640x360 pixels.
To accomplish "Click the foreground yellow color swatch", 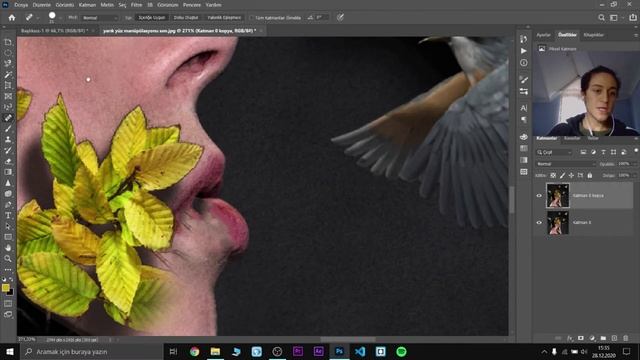I will pyautogui.click(x=5, y=288).
